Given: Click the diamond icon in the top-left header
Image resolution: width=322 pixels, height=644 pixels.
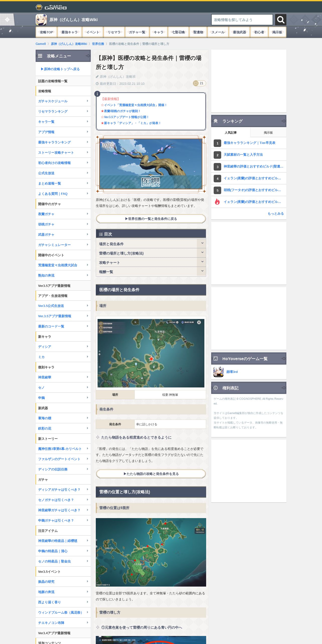Looking at the screenshot, I should pyautogui.click(x=7, y=20).
